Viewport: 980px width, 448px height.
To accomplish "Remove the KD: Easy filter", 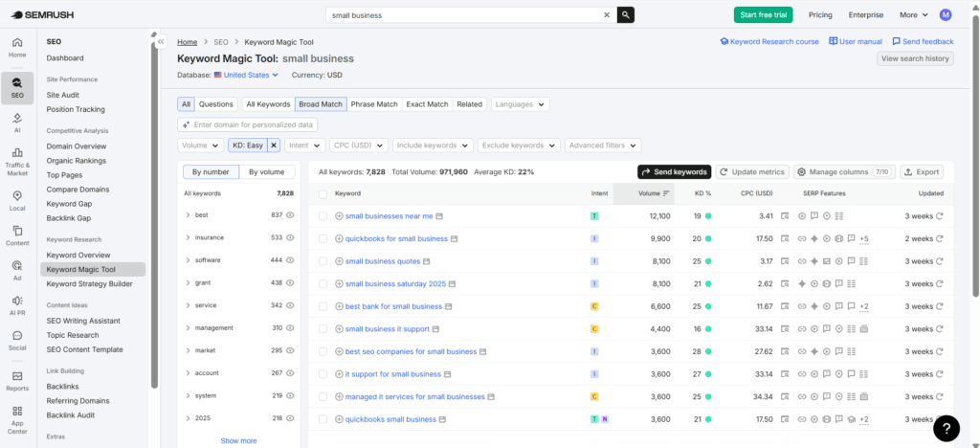I will (x=273, y=145).
